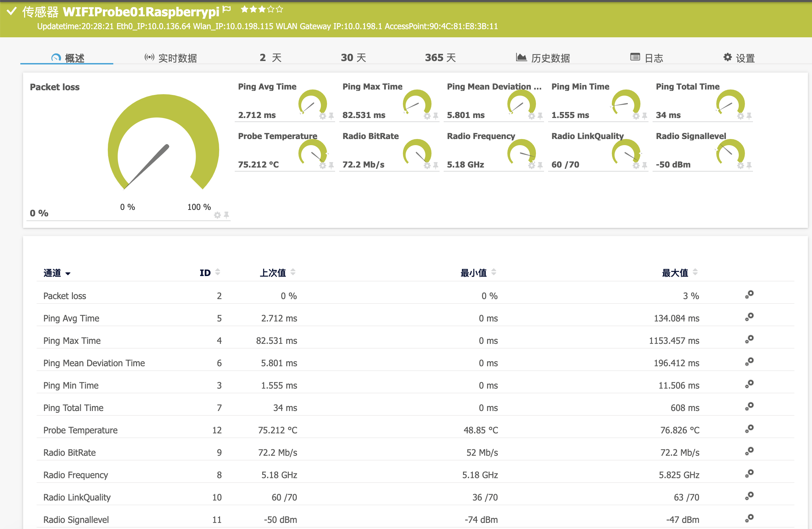Click the -74 dBm minimum value
This screenshot has height=529, width=812.
click(x=481, y=520)
